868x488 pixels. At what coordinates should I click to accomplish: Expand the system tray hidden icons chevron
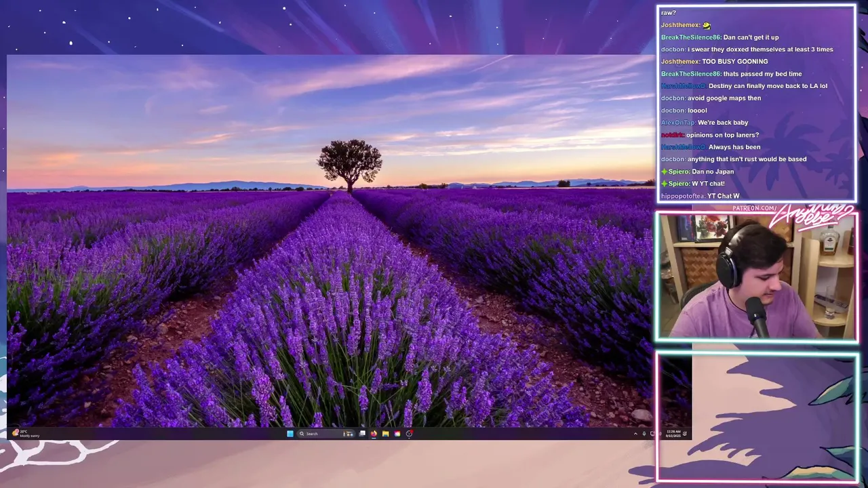click(x=635, y=434)
